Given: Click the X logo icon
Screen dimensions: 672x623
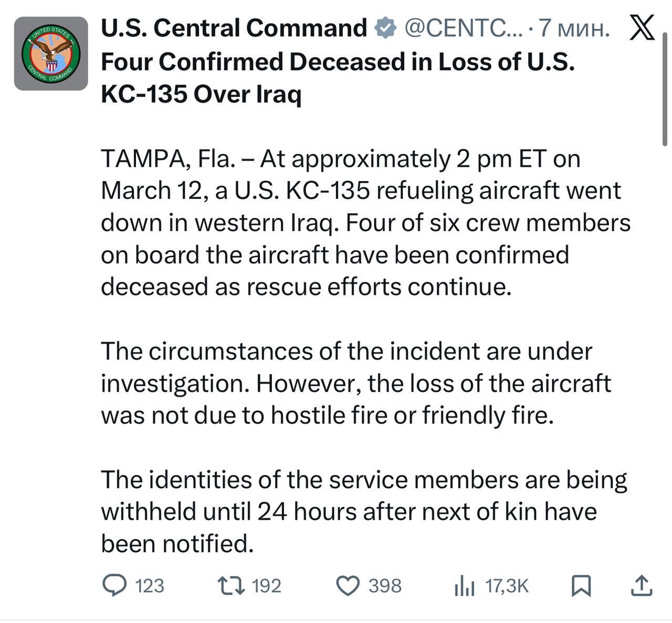Looking at the screenshot, I should pyautogui.click(x=642, y=27).
